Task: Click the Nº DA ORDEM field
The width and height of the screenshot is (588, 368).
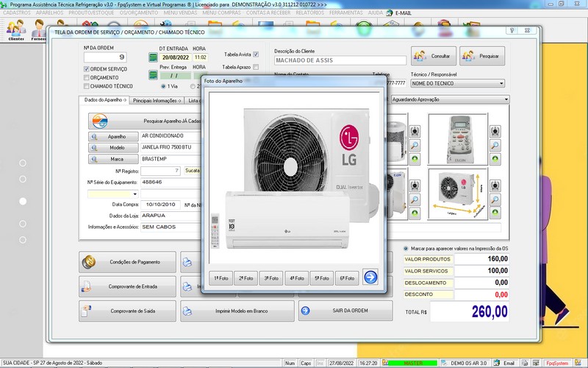Action: [105, 57]
